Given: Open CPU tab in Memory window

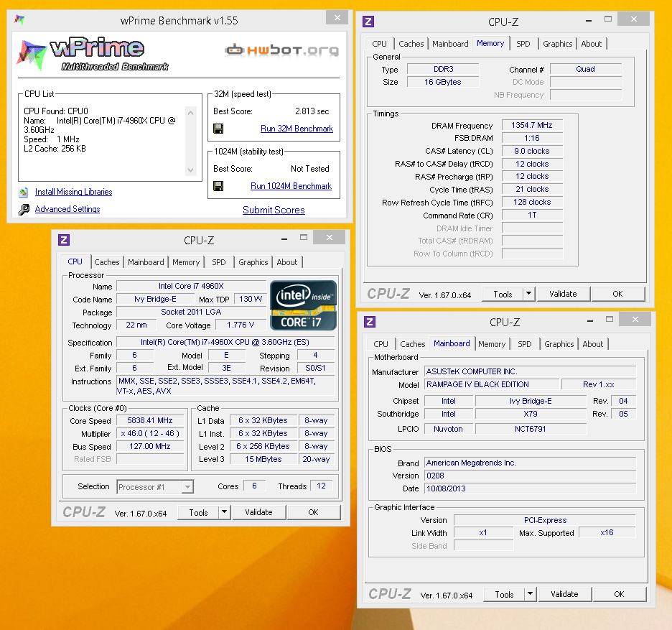Looking at the screenshot, I should pos(379,44).
